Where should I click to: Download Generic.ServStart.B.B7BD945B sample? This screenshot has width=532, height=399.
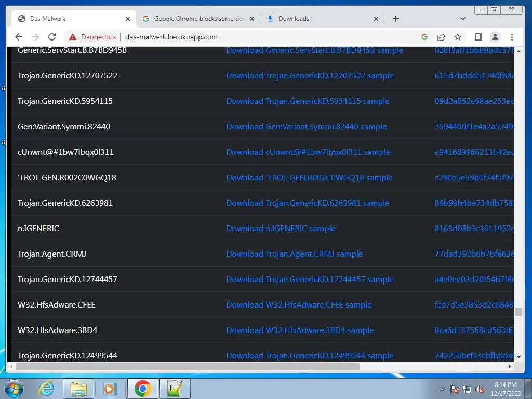pos(314,50)
